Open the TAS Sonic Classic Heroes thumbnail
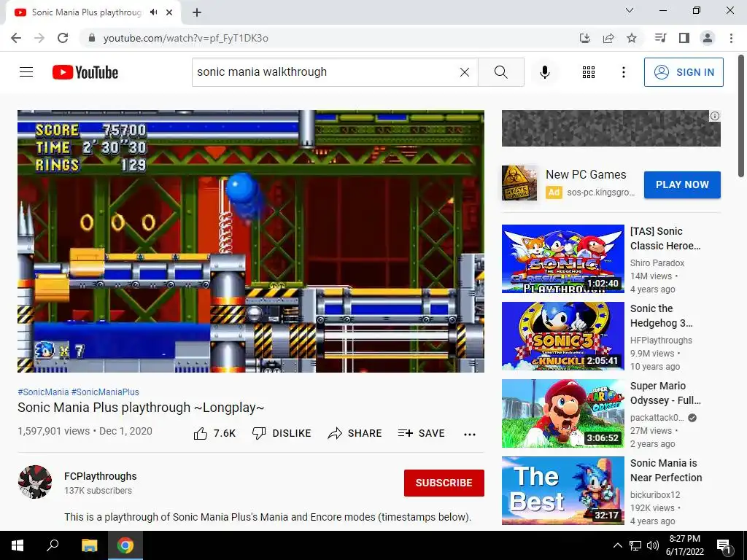 (562, 259)
